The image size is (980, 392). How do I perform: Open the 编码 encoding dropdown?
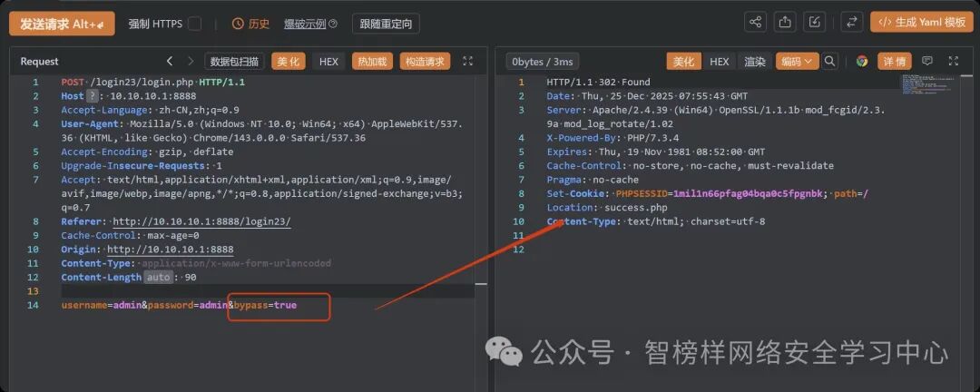798,62
